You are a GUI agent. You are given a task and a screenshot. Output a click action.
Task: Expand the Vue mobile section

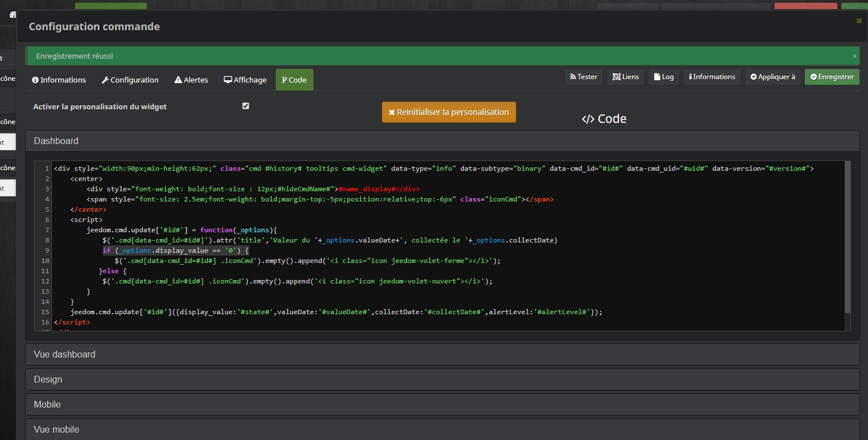442,428
